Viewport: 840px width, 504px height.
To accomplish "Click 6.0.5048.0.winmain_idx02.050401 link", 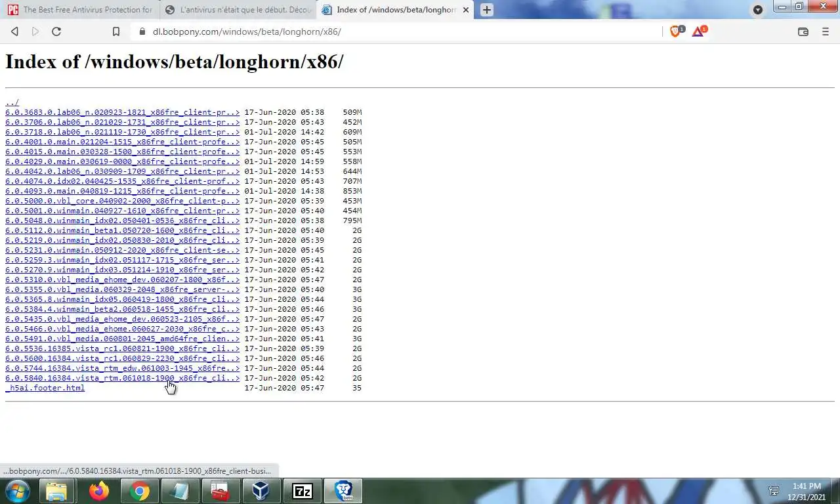I will [x=123, y=220].
